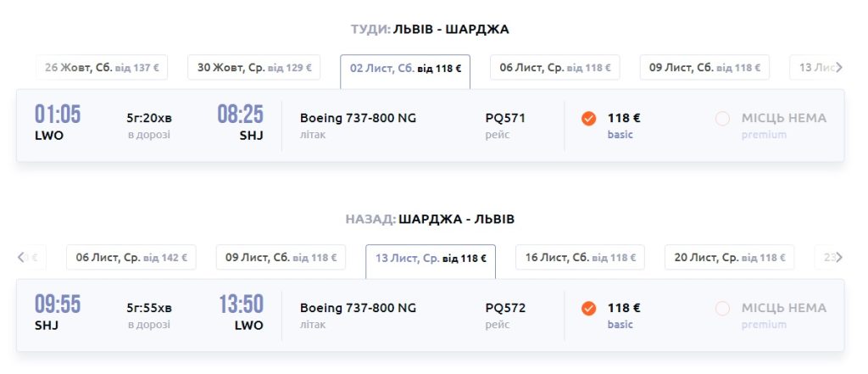Select premium fare radio for PQ571
This screenshot has width=868, height=374.
coord(722,119)
